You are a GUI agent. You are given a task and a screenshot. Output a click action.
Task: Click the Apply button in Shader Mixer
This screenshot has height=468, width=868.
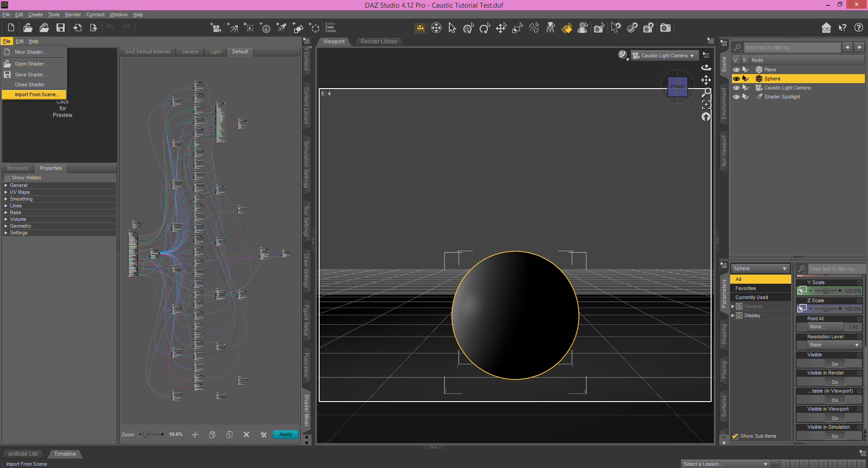[285, 434]
